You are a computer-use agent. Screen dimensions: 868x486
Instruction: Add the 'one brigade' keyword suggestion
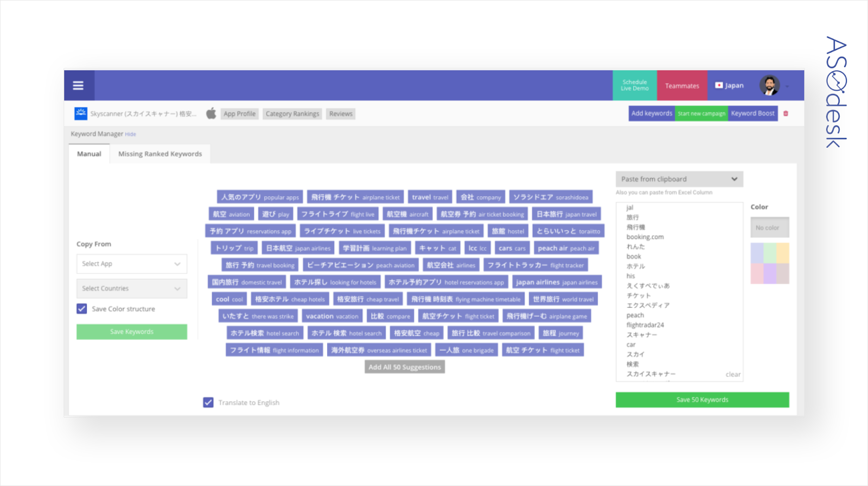[467, 350]
